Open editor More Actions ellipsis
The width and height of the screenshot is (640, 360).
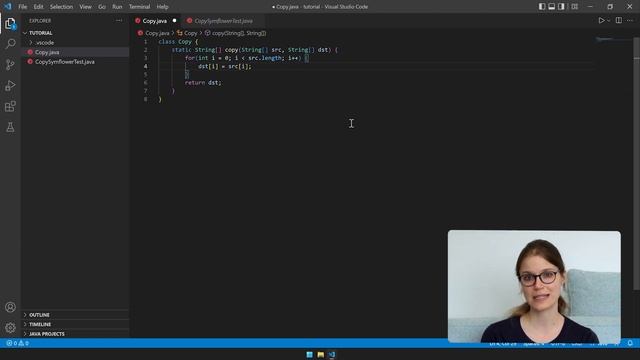pyautogui.click(x=630, y=20)
